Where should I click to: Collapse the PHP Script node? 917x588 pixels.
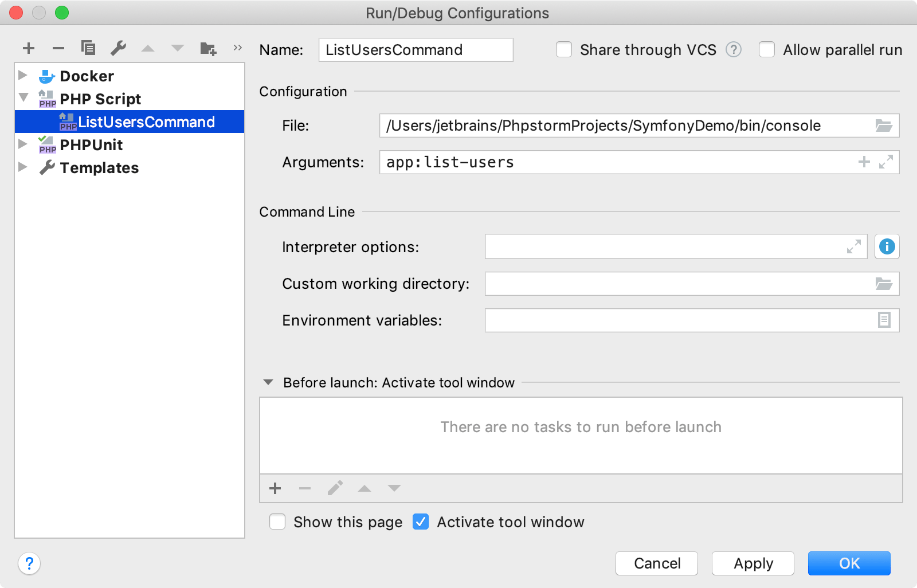coord(23,98)
